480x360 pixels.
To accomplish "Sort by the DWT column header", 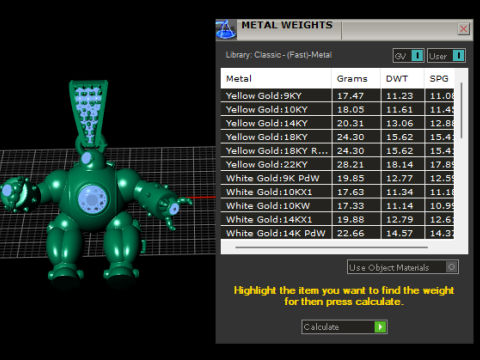I will [x=402, y=79].
